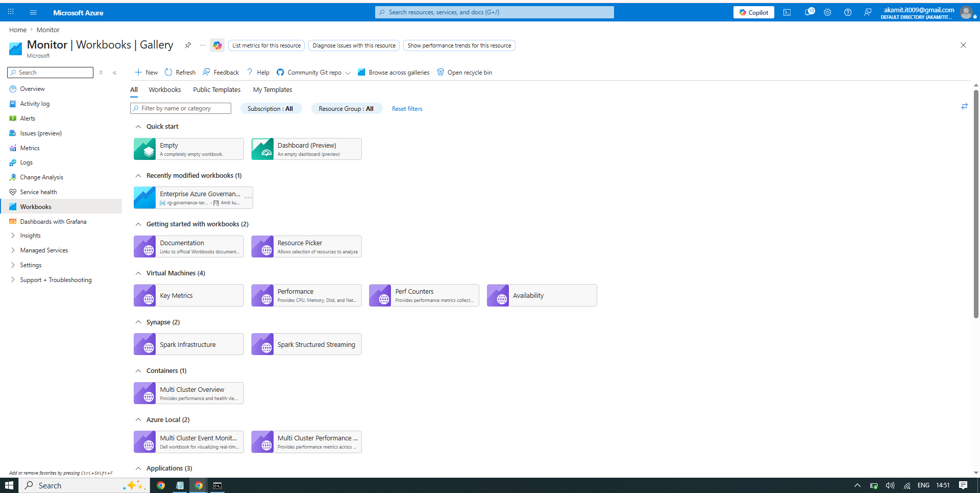980x493 pixels.
Task: Click the Resource Picker workbook icon
Action: pos(262,247)
